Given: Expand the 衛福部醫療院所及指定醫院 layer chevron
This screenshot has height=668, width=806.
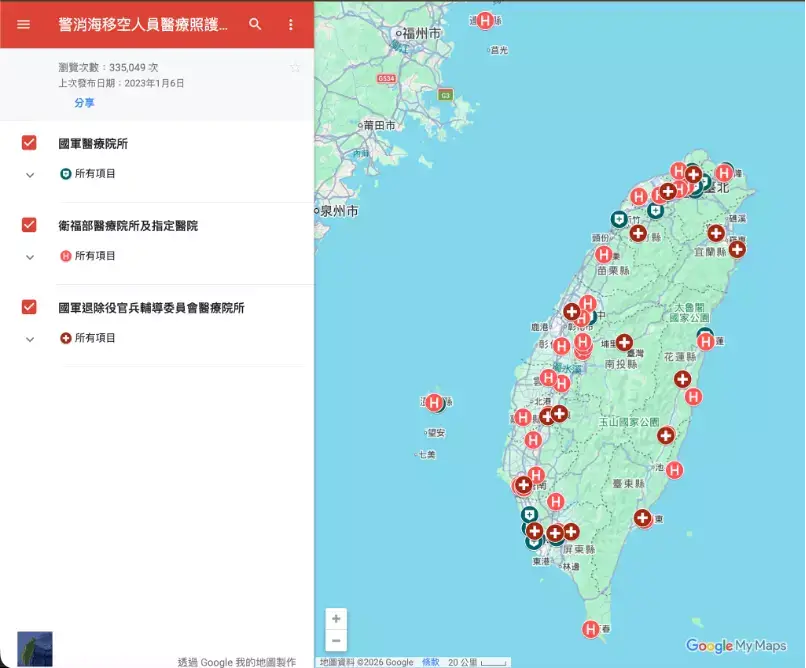Looking at the screenshot, I should point(29,256).
